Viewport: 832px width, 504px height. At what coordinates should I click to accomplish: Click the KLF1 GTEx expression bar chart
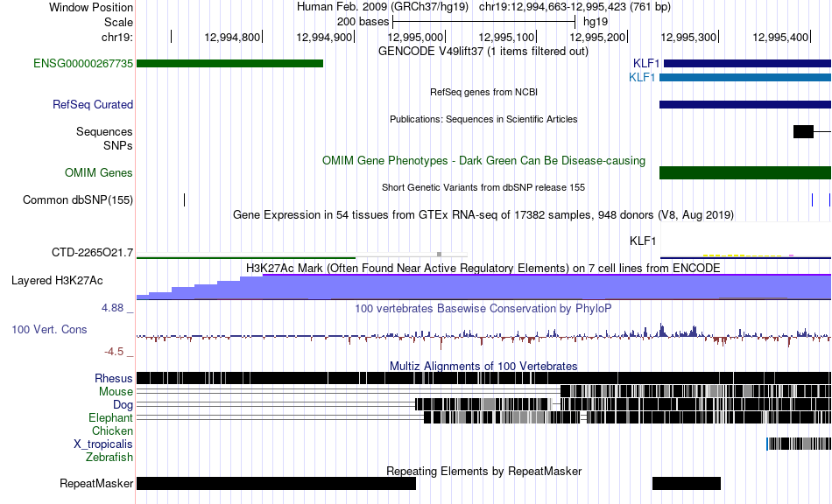tap(745, 241)
